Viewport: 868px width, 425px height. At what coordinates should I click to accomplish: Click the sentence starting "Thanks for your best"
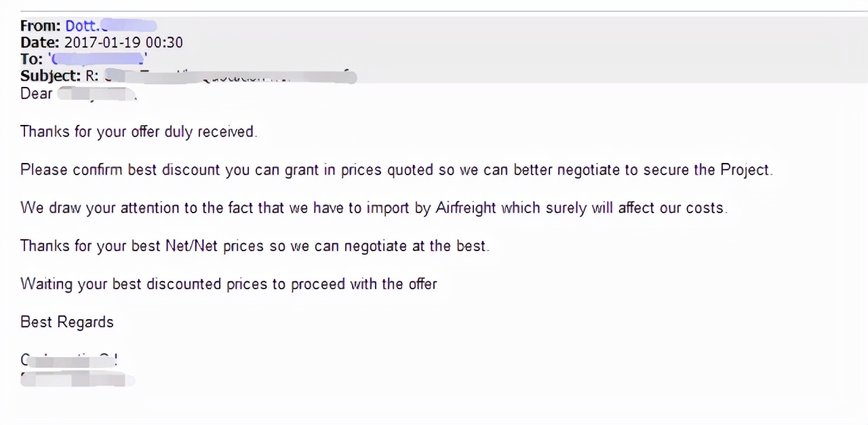coord(254,246)
